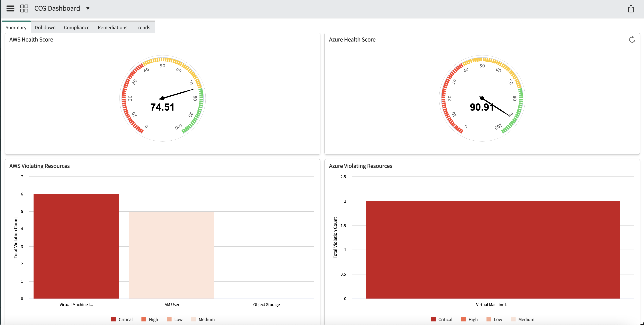Toggle Medium series in AWS legend
The width and height of the screenshot is (644, 325).
pos(203,319)
